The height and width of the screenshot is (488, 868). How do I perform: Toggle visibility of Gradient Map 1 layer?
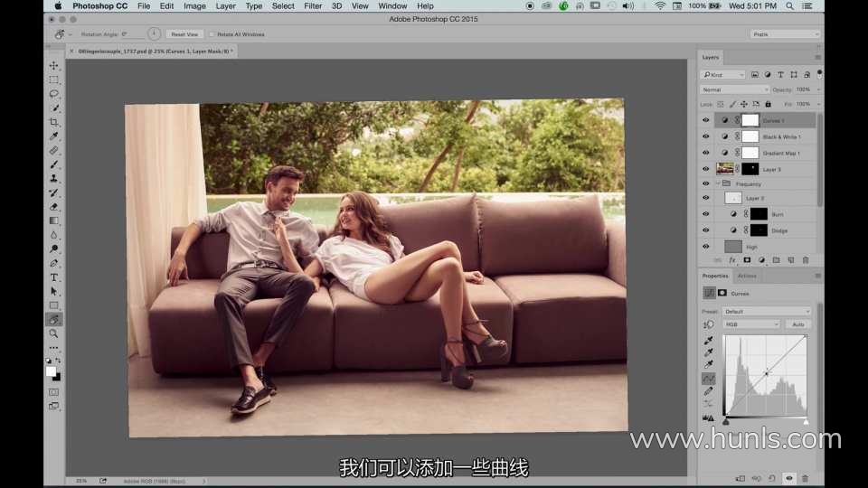pos(706,153)
